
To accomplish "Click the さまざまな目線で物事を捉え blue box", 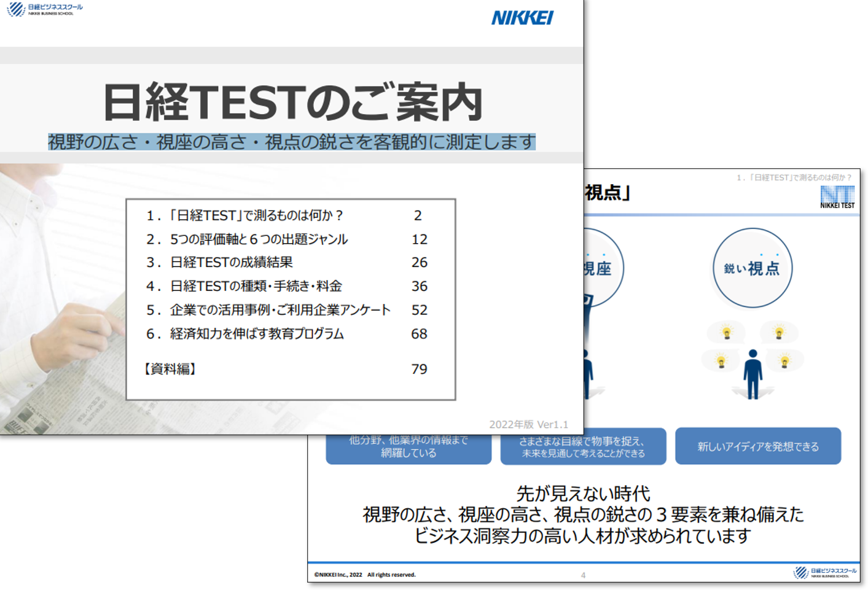I will point(584,449).
